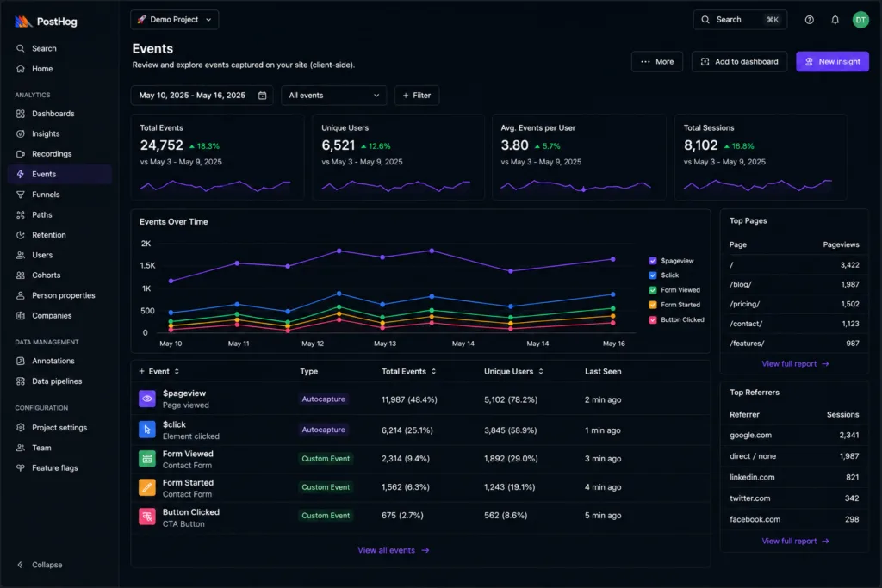The width and height of the screenshot is (882, 588).
Task: Click the Button Clicked row icon
Action: 146,516
